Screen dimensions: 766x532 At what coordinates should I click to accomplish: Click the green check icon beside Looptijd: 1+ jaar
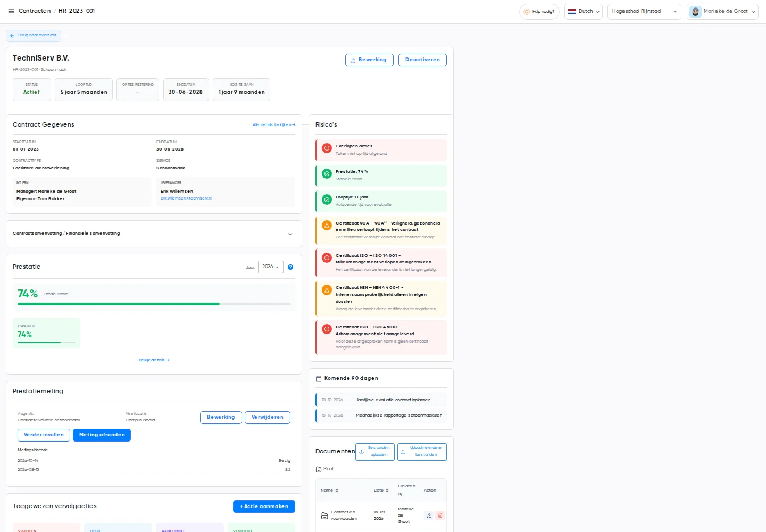coord(327,199)
